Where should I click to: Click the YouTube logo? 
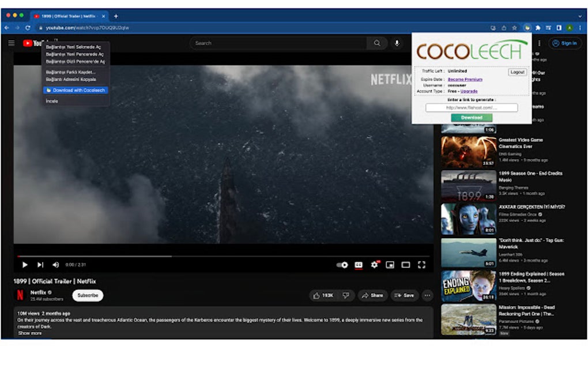32,43
